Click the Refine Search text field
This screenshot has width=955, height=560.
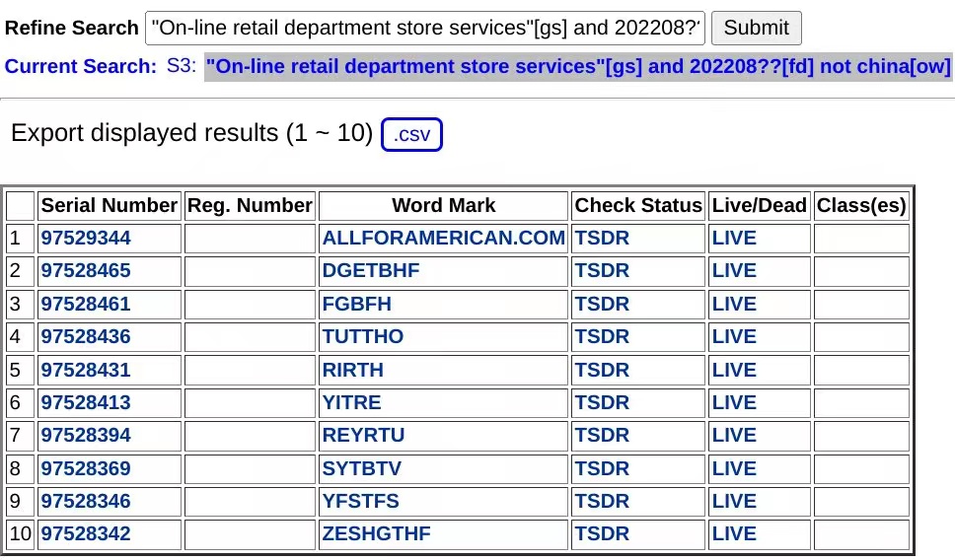pos(424,28)
